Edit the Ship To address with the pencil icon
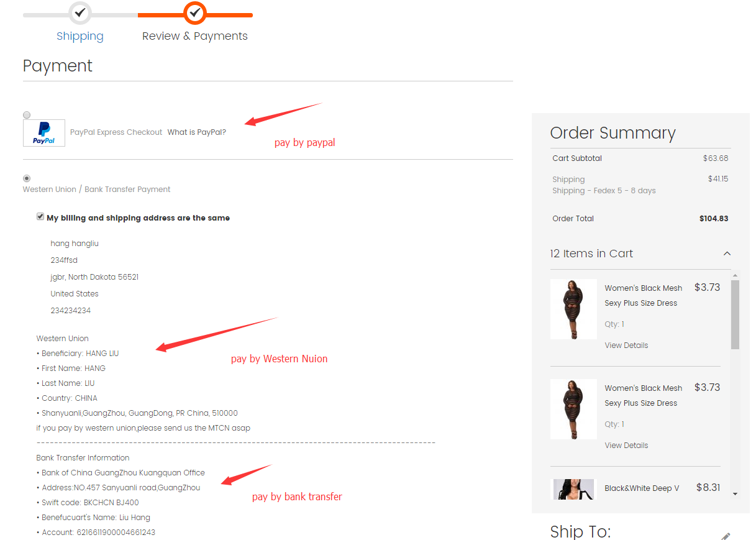Image resolution: width=756 pixels, height=540 pixels. pos(726,536)
